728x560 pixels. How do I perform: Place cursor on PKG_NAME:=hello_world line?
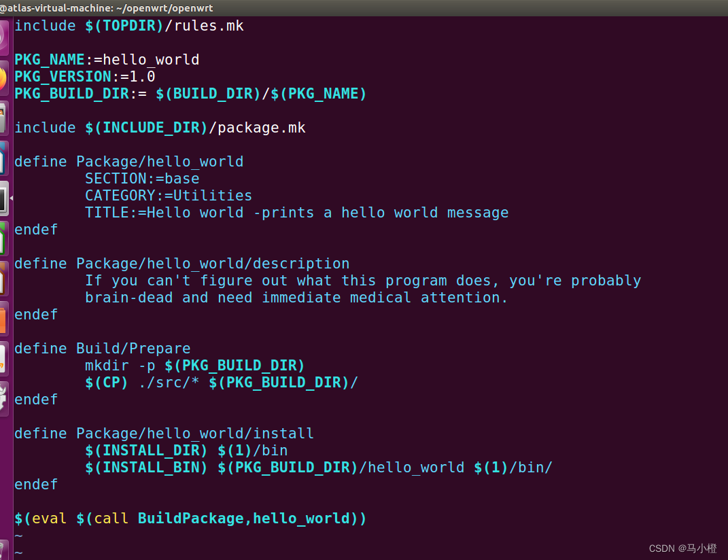click(x=107, y=59)
